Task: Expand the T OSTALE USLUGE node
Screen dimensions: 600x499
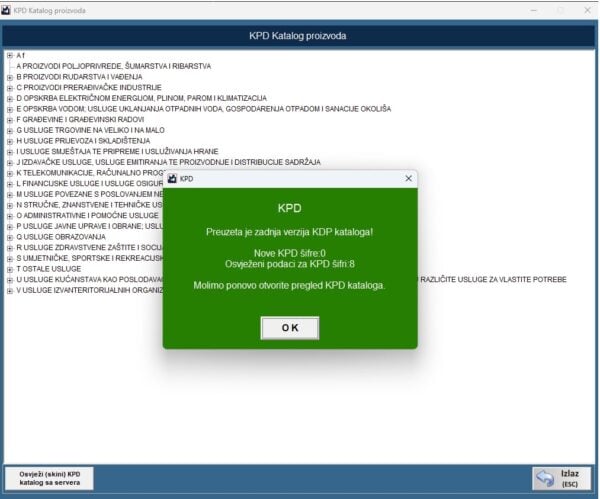Action: tap(10, 268)
